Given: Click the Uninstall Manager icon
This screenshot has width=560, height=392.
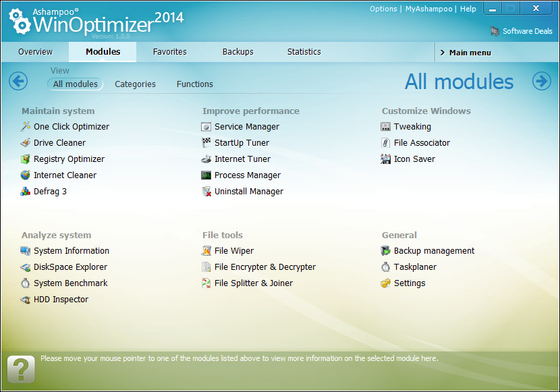Looking at the screenshot, I should coord(206,192).
